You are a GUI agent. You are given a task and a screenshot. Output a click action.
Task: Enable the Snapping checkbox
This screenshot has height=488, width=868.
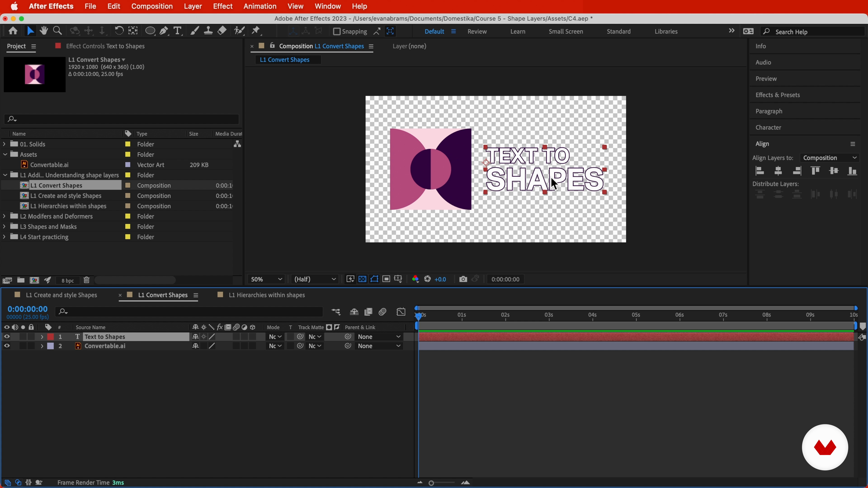[336, 31]
